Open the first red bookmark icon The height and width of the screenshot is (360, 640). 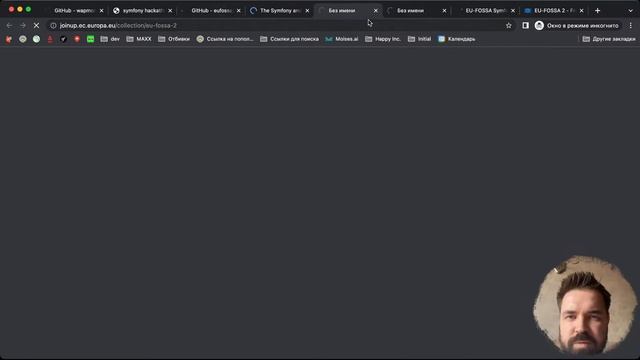click(9, 39)
